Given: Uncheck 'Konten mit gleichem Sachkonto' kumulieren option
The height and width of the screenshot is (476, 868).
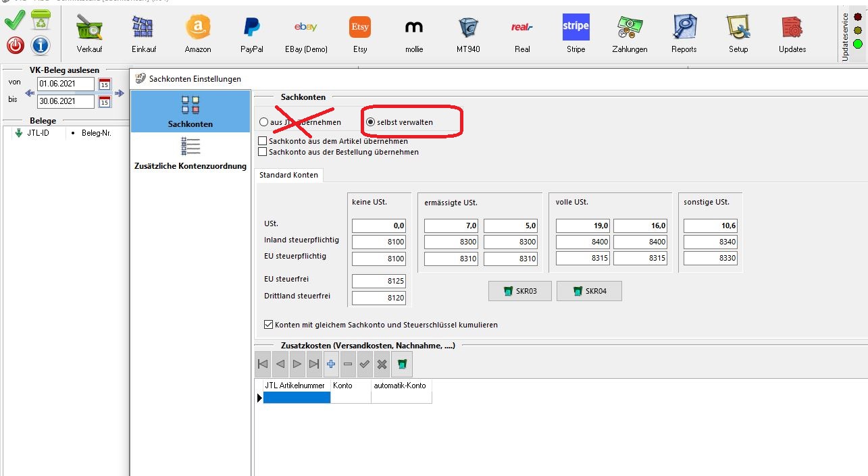Looking at the screenshot, I should click(x=269, y=325).
